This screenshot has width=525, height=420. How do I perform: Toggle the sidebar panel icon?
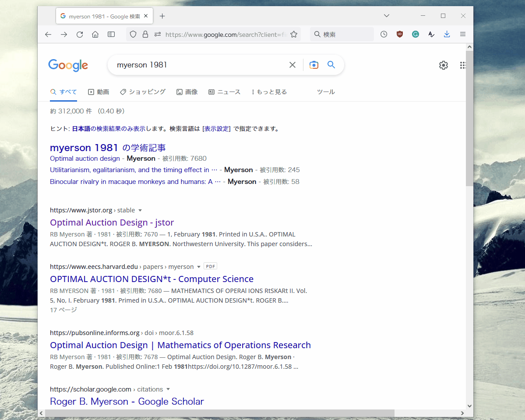[111, 35]
